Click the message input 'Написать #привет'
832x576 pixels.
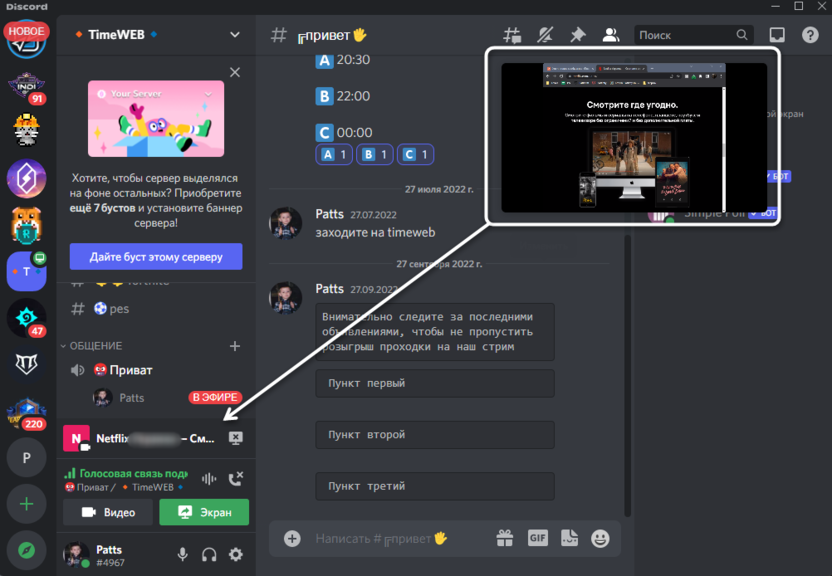(x=382, y=539)
